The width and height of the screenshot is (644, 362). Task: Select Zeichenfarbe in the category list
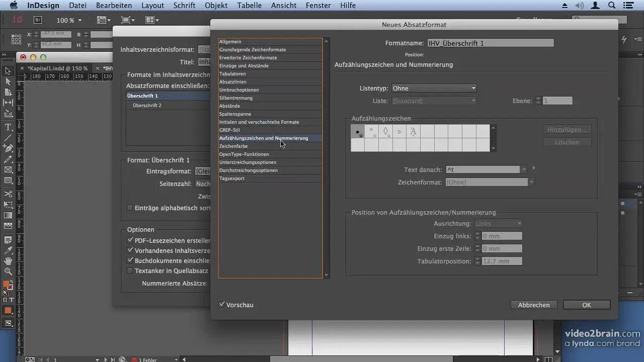point(233,146)
